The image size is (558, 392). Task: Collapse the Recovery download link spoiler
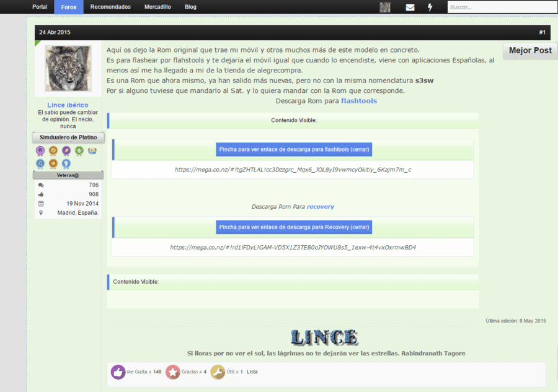[294, 227]
